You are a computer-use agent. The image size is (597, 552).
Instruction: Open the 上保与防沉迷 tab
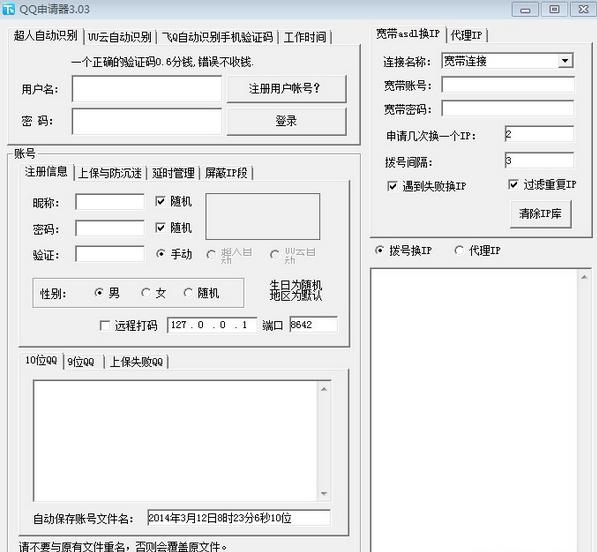click(110, 173)
